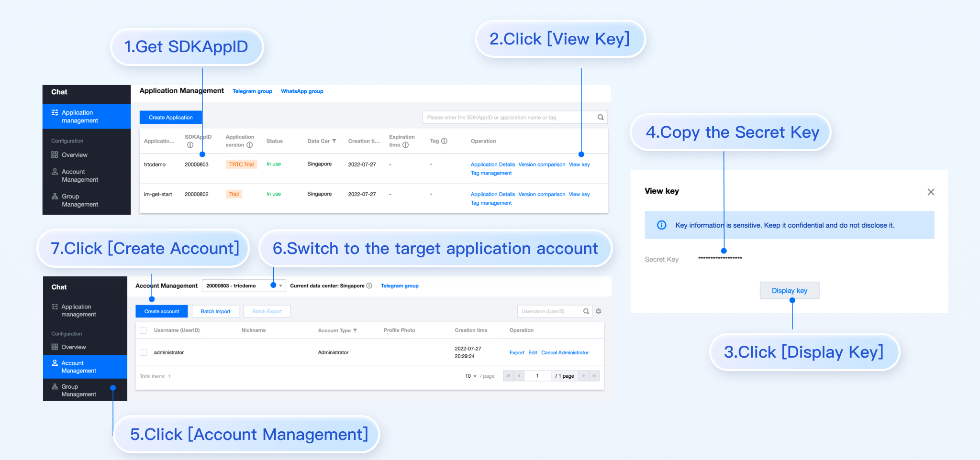Tick the checkbox for the administrator row
Image resolution: width=980 pixels, height=460 pixels.
[x=143, y=352]
